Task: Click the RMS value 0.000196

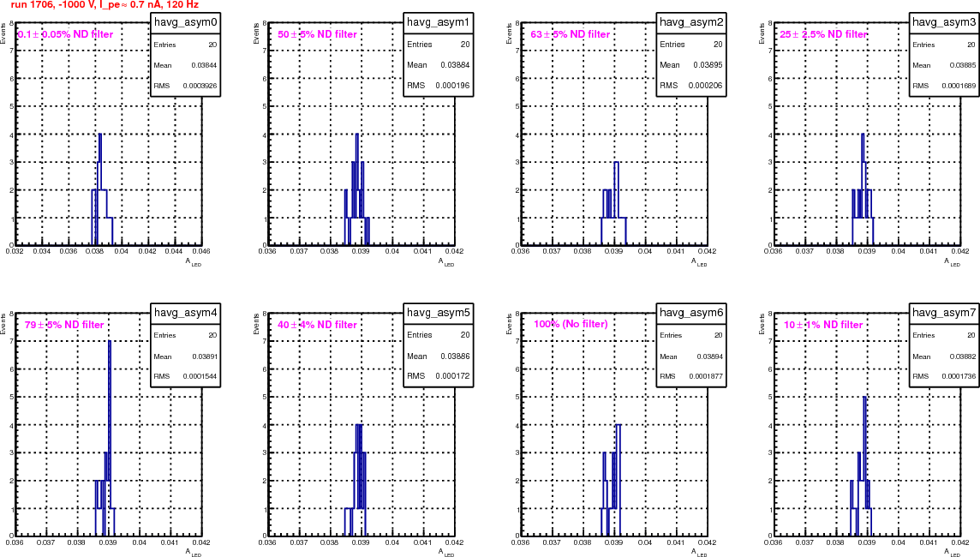Action: coord(453,86)
